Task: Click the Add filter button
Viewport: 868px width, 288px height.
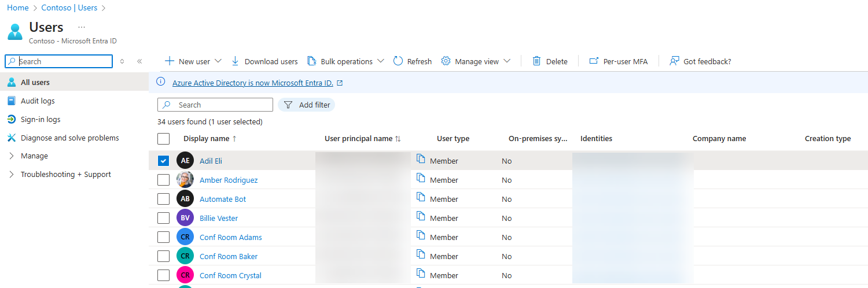Action: [x=307, y=105]
